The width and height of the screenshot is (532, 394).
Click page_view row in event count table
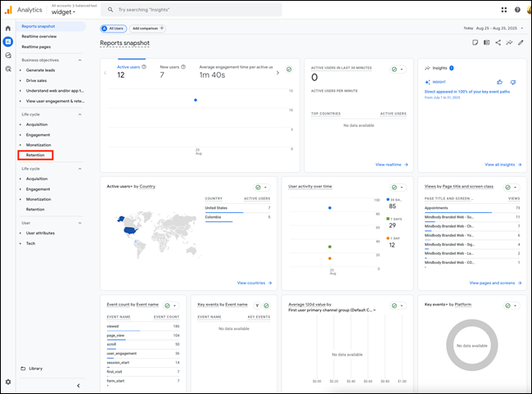point(143,336)
